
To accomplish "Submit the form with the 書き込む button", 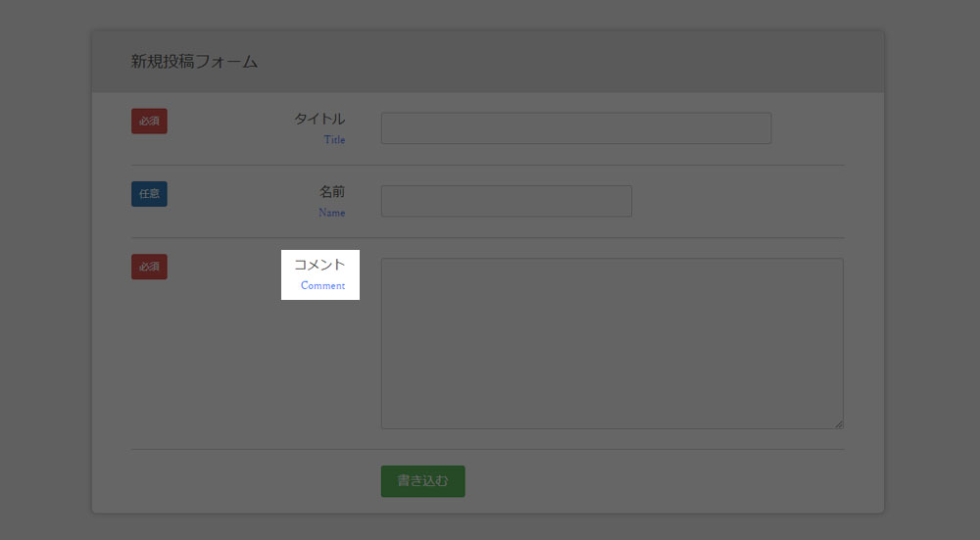I will tap(422, 481).
